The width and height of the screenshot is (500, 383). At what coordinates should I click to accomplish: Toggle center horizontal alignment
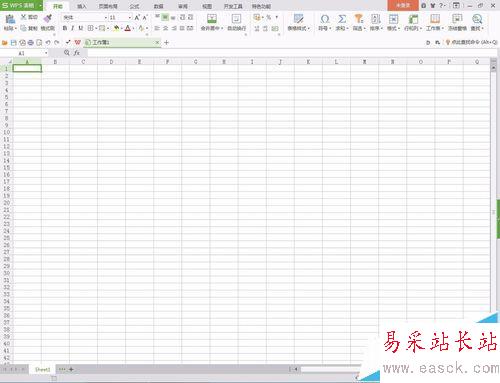pos(165,28)
